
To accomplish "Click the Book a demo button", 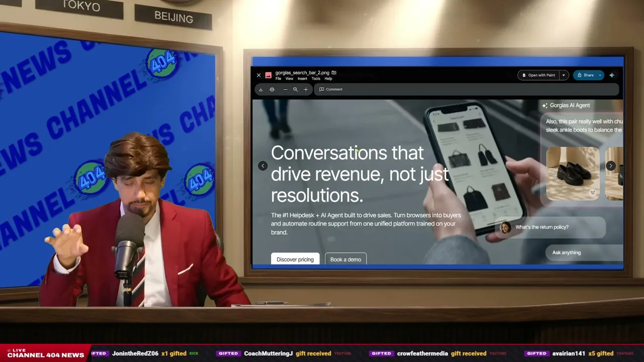I will coord(346,259).
